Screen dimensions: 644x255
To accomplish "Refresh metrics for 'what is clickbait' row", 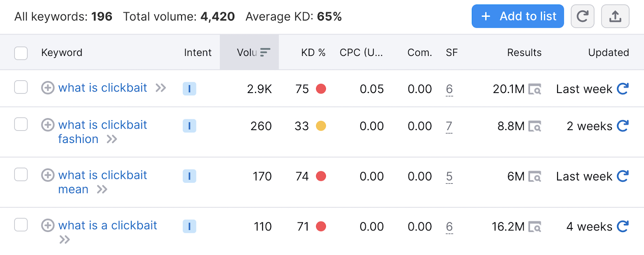I will pyautogui.click(x=623, y=89).
